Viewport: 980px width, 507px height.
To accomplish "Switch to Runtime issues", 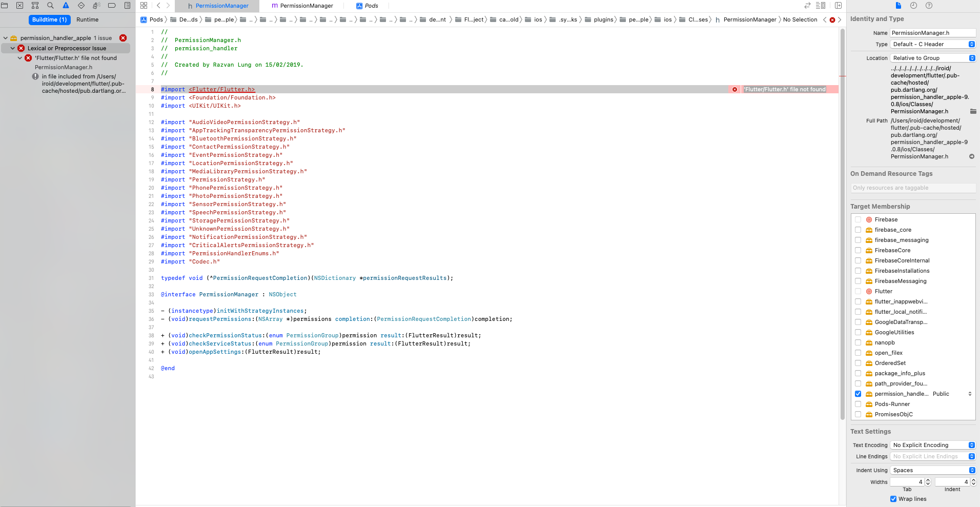I will pos(87,19).
